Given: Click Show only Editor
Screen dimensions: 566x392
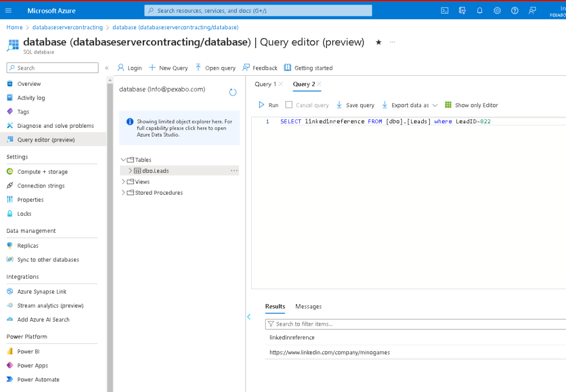Looking at the screenshot, I should point(471,105).
